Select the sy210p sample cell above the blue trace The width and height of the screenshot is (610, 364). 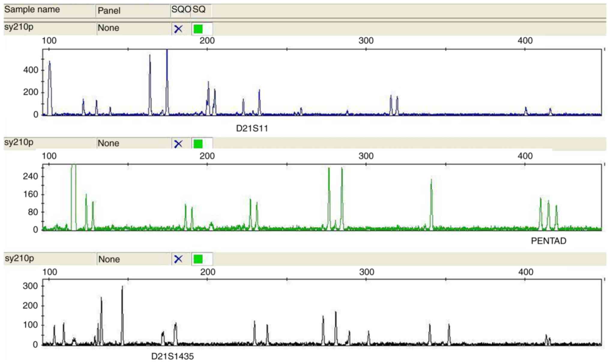click(x=19, y=27)
